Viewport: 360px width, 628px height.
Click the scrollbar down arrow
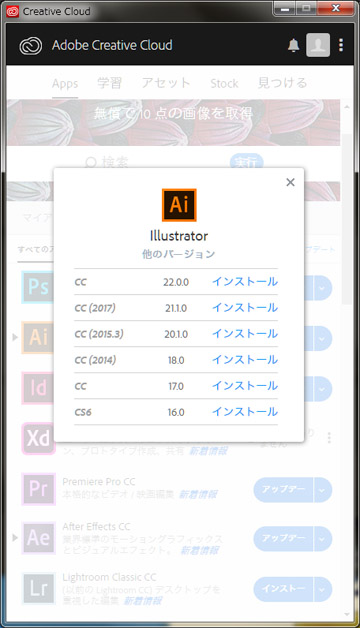click(x=347, y=614)
